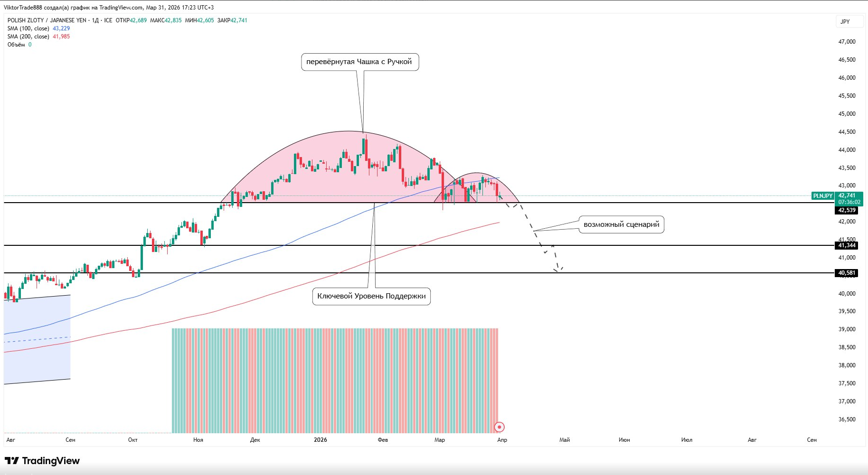This screenshot has height=475, width=868.
Task: Click the 'возможный сценарий' callout label
Action: [x=621, y=224]
